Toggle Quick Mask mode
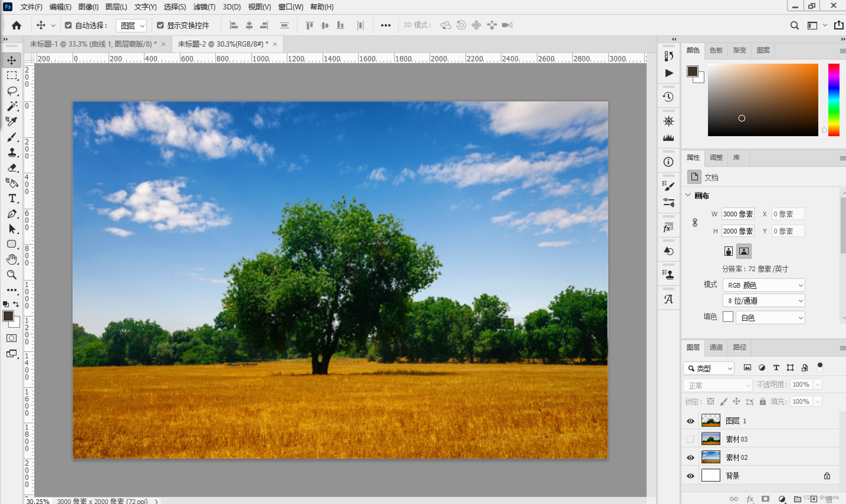Image resolution: width=846 pixels, height=504 pixels. pos(12,338)
